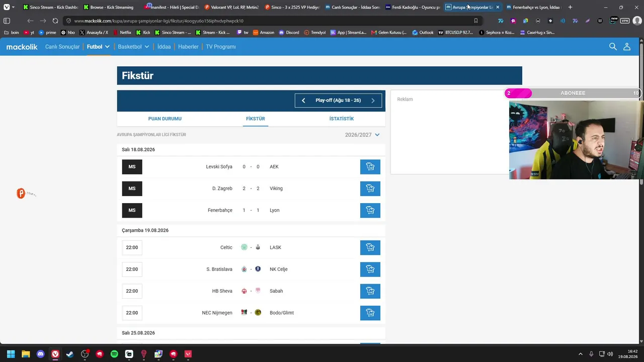Open the Amazon bookmark
The height and width of the screenshot is (362, 644).
(264, 33)
